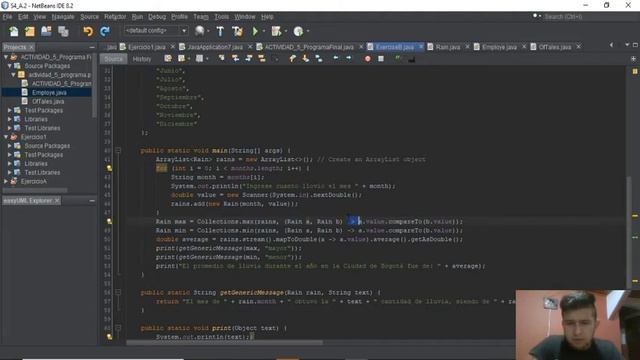Image resolution: width=640 pixels, height=360 pixels.
Task: Collapse the first Source Packages node
Action: (9, 66)
